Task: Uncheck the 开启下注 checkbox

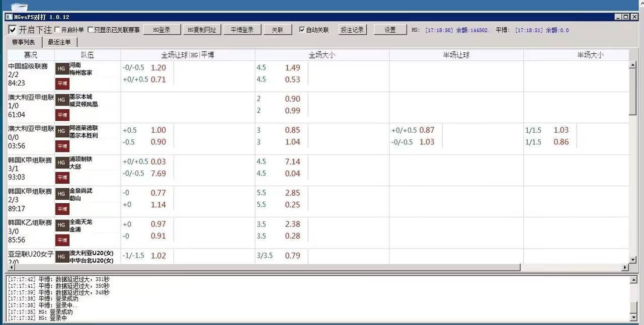Action: [13, 30]
